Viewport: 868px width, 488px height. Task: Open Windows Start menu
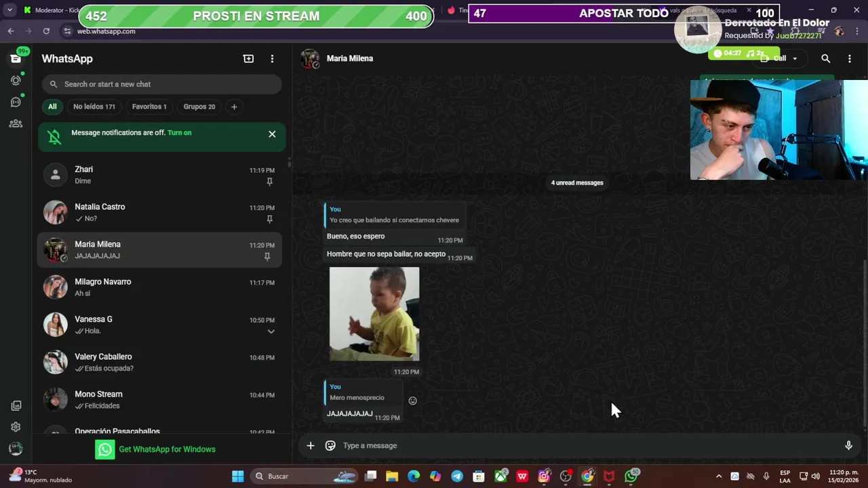pos(238,476)
